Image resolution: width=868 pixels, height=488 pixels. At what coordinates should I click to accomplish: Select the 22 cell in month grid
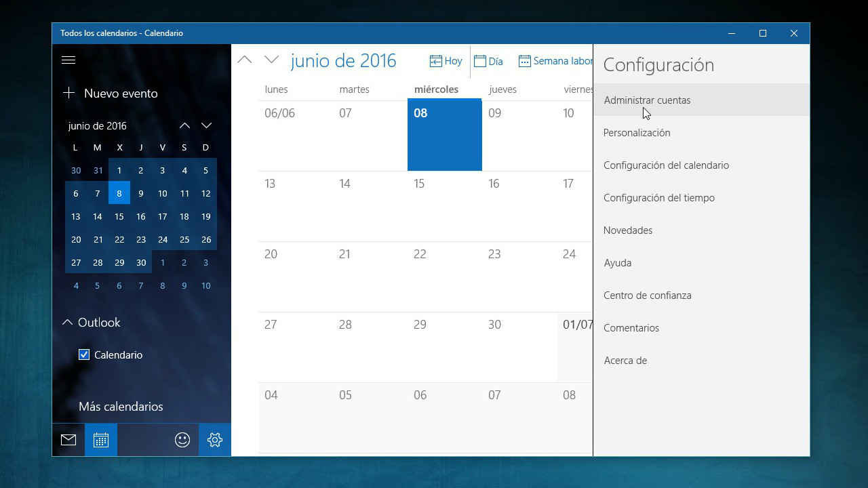click(445, 277)
